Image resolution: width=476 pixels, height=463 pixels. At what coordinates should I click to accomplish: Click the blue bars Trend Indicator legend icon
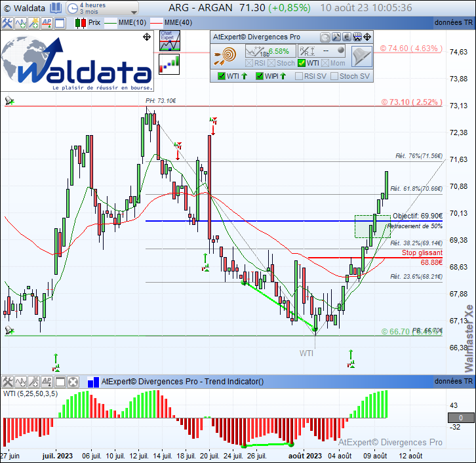click(x=93, y=382)
